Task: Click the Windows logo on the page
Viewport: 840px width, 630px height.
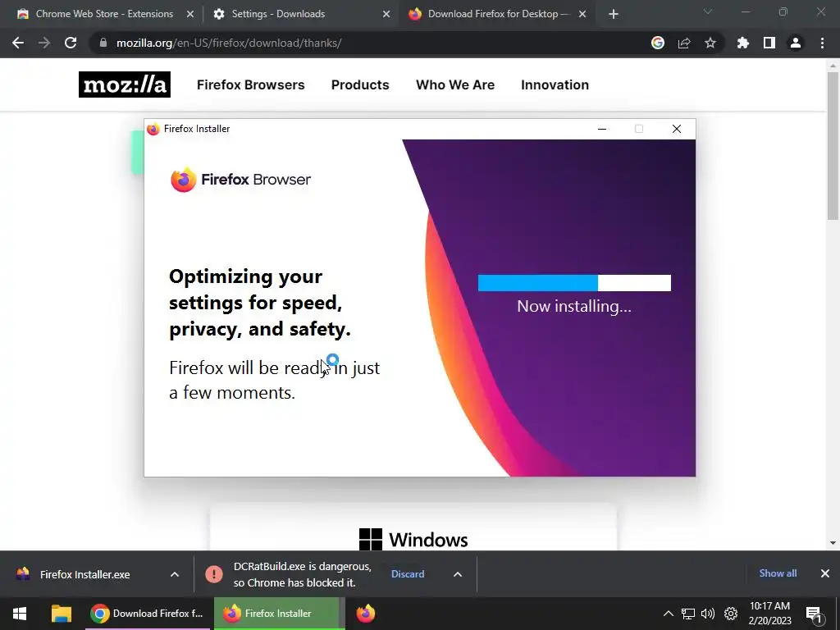Action: [x=371, y=540]
